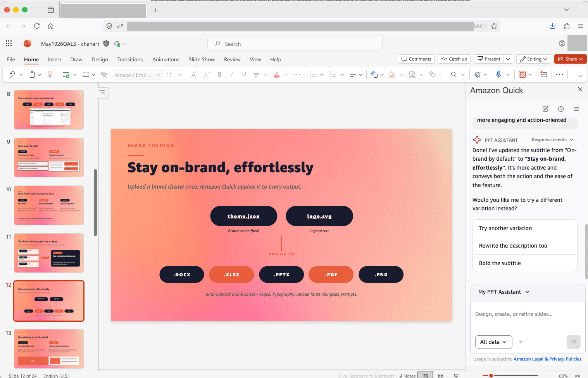Switch to the Animations tab
The image size is (588, 378).
click(x=166, y=59)
